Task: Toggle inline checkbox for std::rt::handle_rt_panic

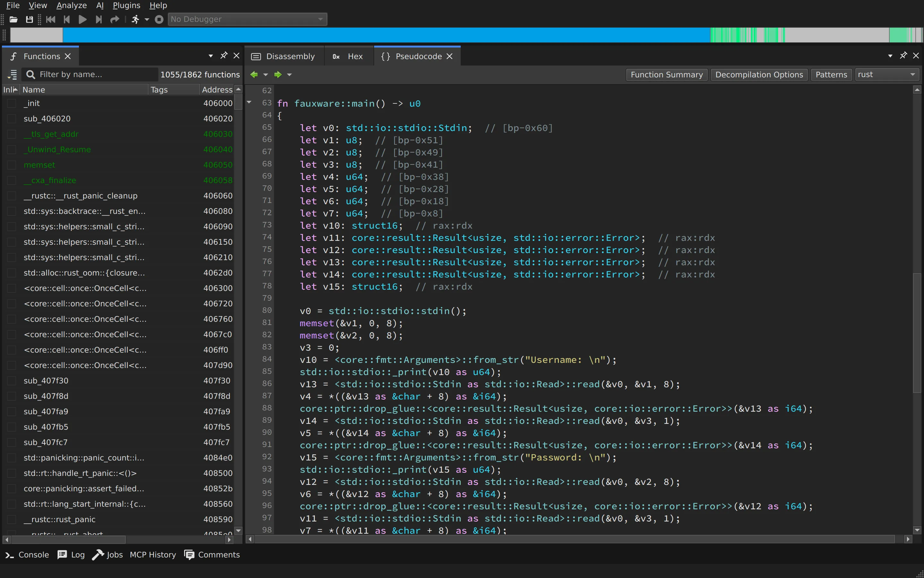Action: 12,473
